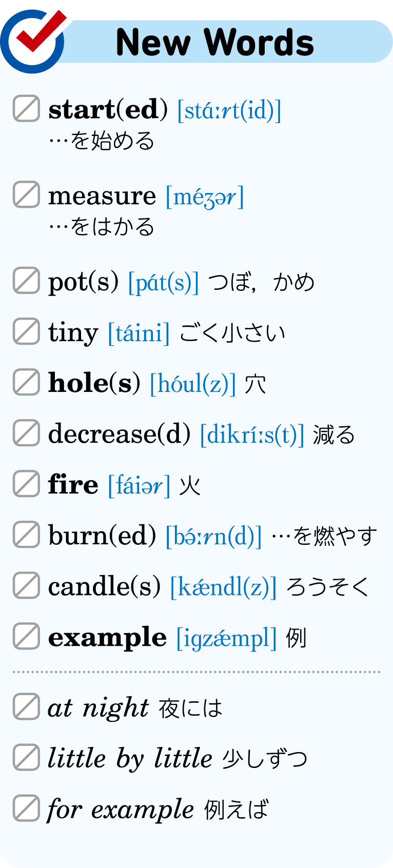Select the decrease(d) checkbox
The height and width of the screenshot is (868, 393).
tap(26, 432)
